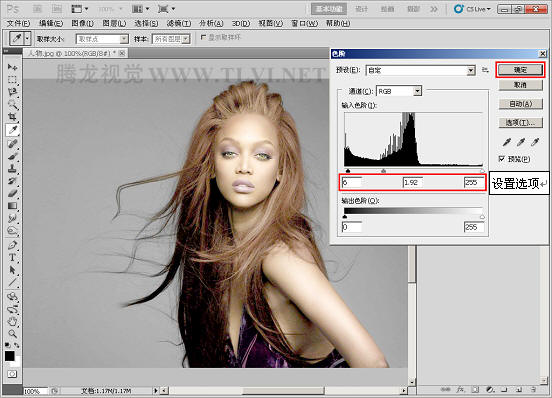Screen dimensions: 552x398
Task: Select the Hand tool
Action: [x=12, y=321]
